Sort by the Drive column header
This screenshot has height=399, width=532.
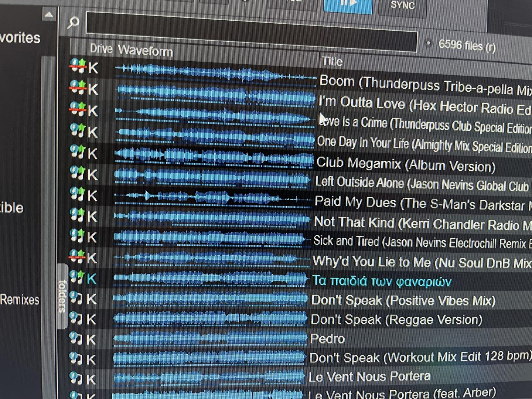(101, 48)
